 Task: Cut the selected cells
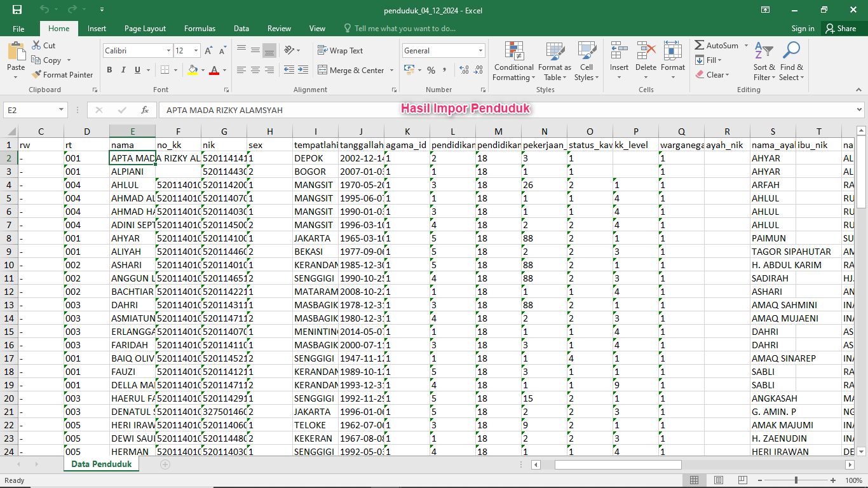click(43, 46)
